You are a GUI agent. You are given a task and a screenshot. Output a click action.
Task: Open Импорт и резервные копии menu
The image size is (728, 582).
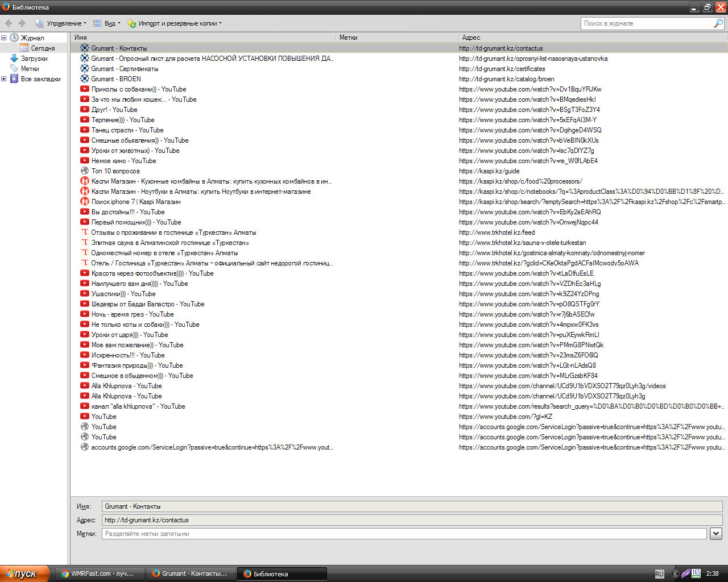tap(175, 23)
